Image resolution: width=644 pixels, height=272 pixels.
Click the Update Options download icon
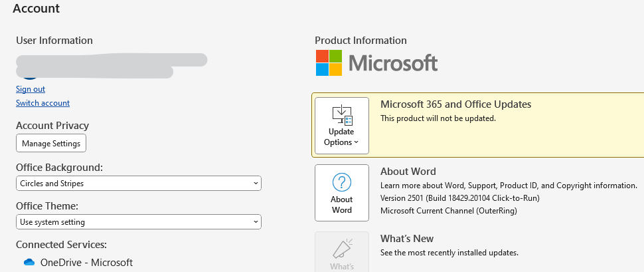[342, 115]
